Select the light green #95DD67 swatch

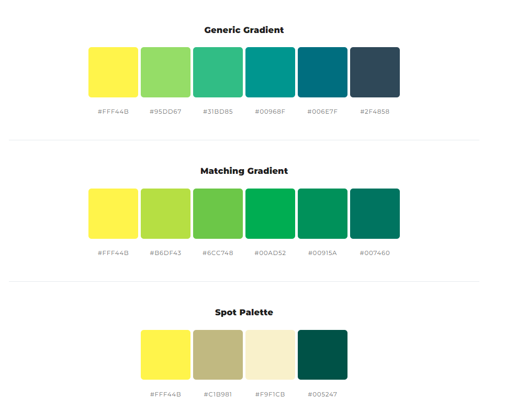(x=165, y=72)
